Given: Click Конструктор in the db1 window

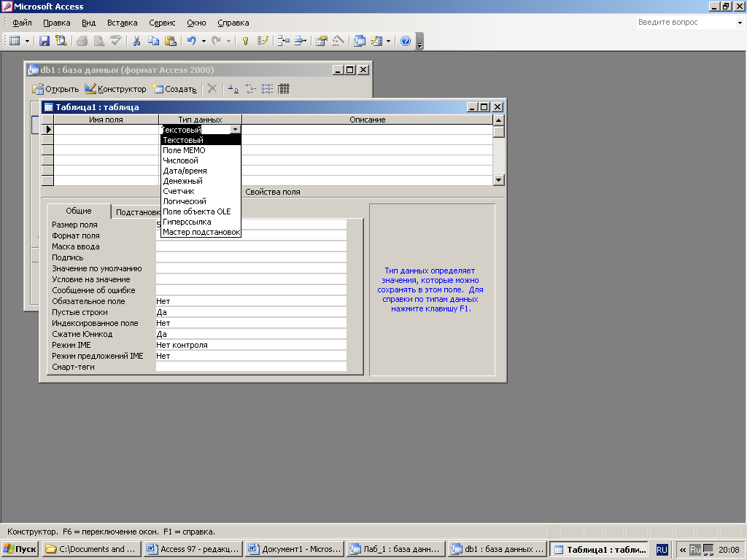Looking at the screenshot, I should [115, 89].
